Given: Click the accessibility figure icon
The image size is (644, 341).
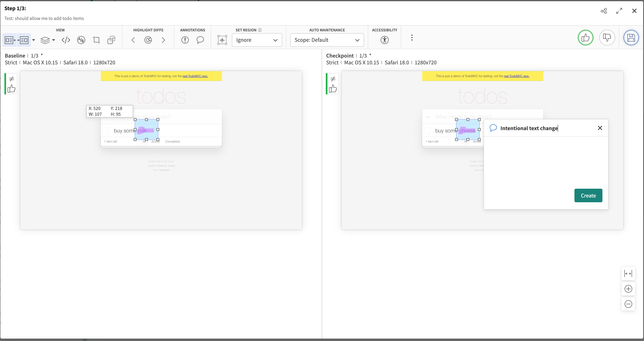Looking at the screenshot, I should point(385,40).
